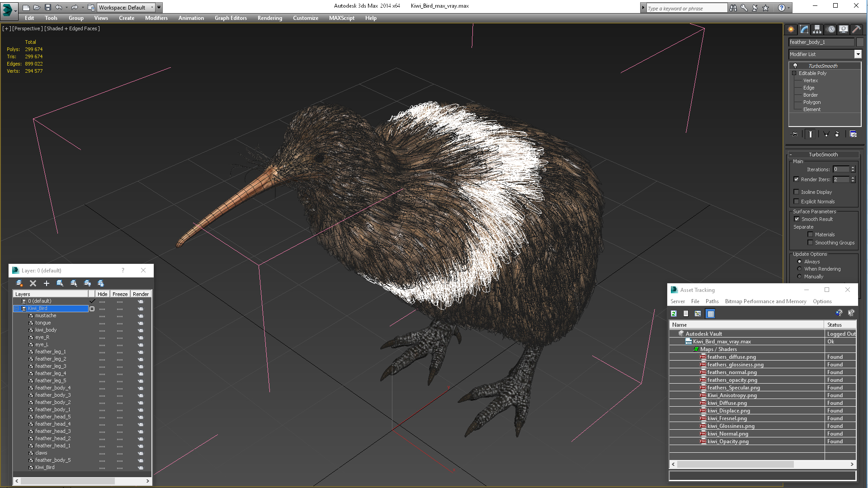
Task: Open the Hierarchy command panel tab
Action: tap(817, 29)
